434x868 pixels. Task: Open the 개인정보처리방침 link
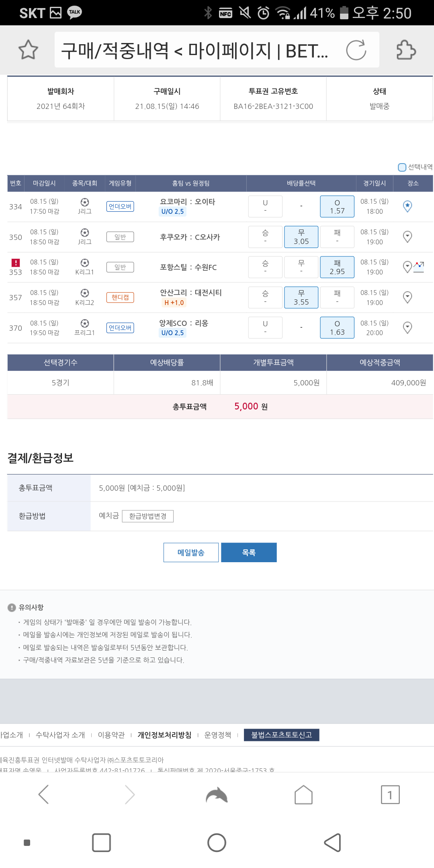[164, 735]
